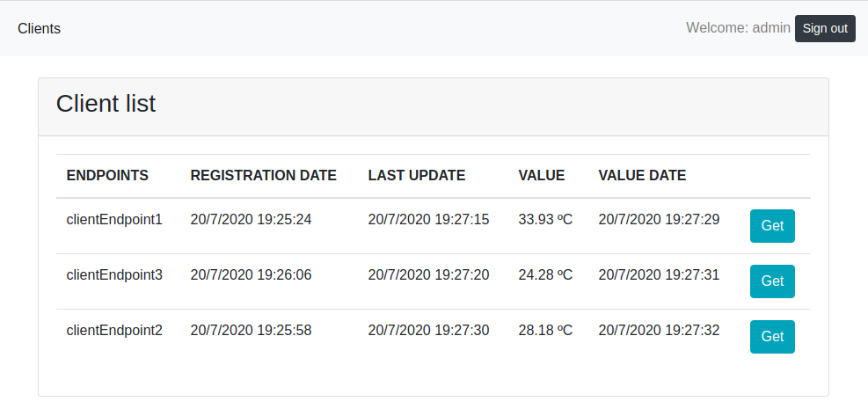Select the clientEndpoint2 endpoint name

pyautogui.click(x=114, y=330)
